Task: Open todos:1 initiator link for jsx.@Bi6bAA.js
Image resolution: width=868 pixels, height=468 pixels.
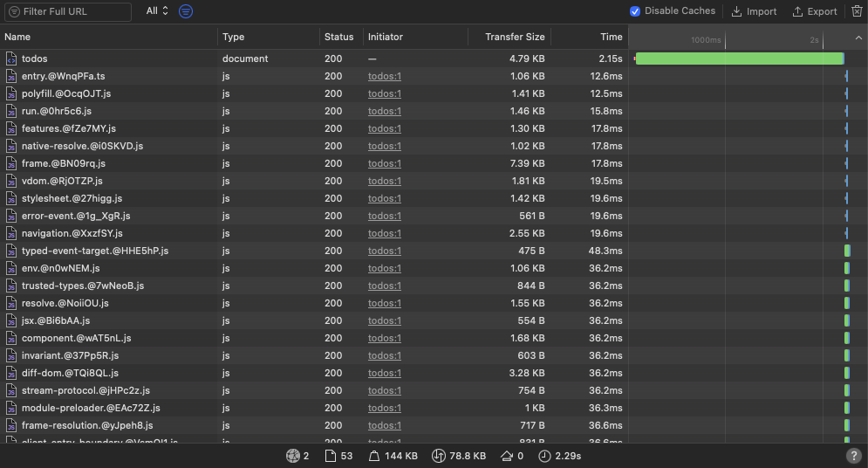Action: 384,320
